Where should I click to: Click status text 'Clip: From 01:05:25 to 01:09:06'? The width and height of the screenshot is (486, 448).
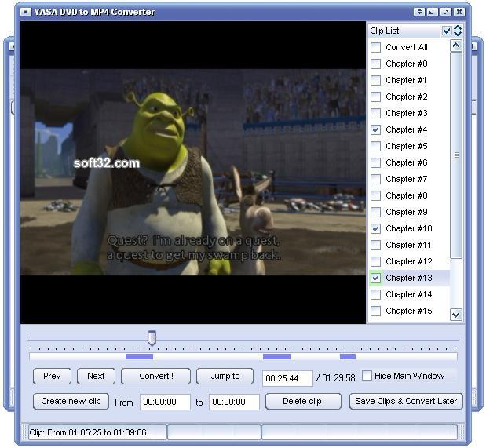[88, 432]
